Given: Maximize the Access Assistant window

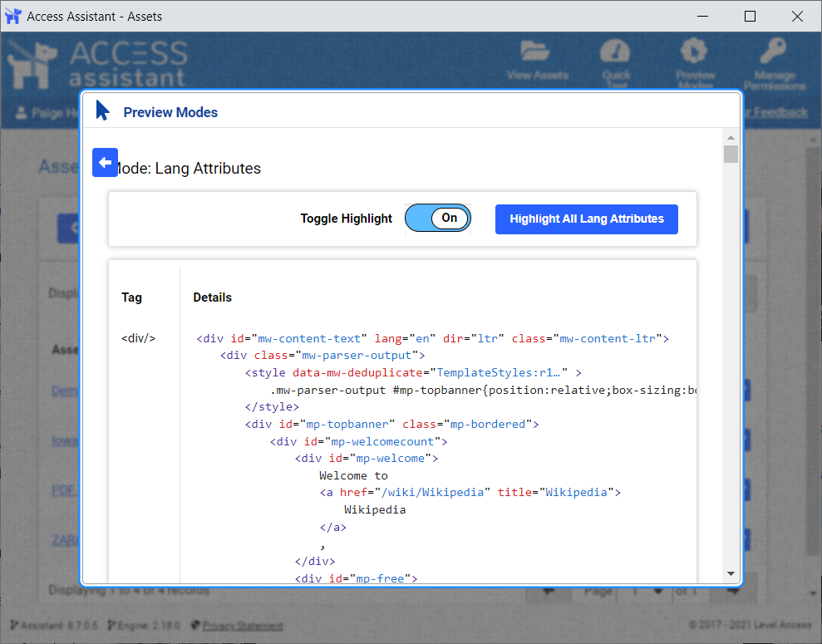Looking at the screenshot, I should (750, 17).
